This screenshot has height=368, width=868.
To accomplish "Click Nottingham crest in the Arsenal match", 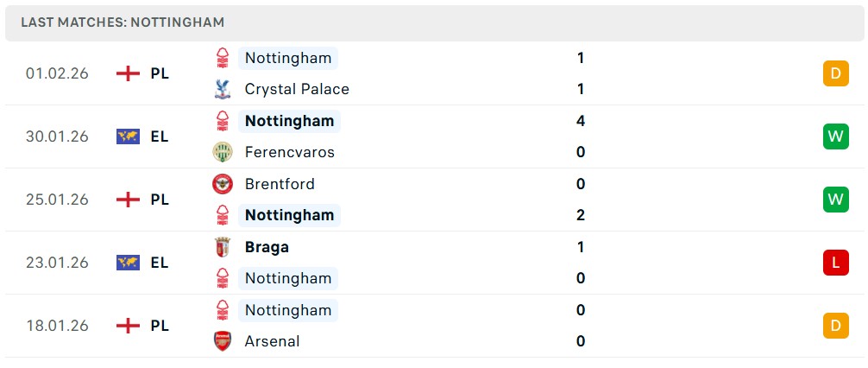I will (223, 310).
